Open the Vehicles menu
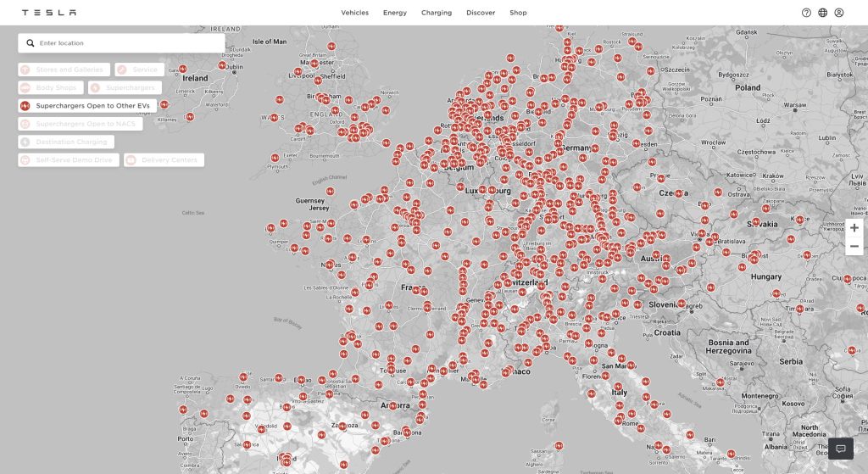 point(354,13)
